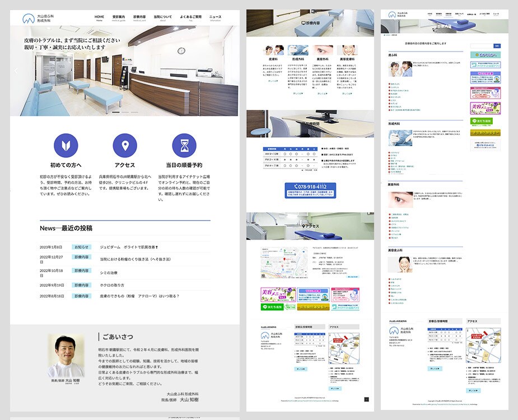Click the 形成外科 thumbnail in the middle page
Viewport: 518px width, 420px height.
pos(298,50)
